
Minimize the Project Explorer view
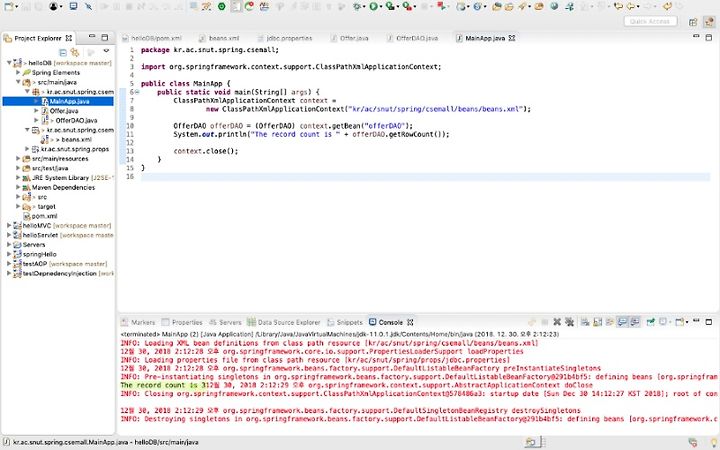coord(92,37)
